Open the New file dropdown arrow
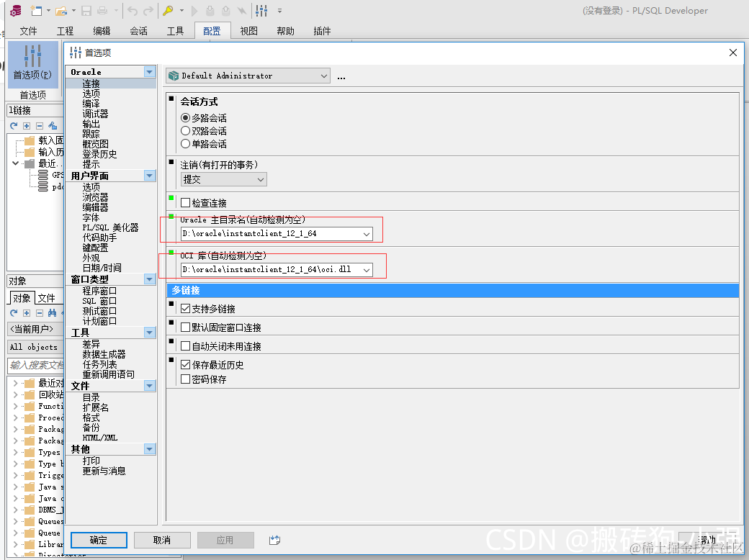Viewport: 749px width, 560px height. coord(49,11)
